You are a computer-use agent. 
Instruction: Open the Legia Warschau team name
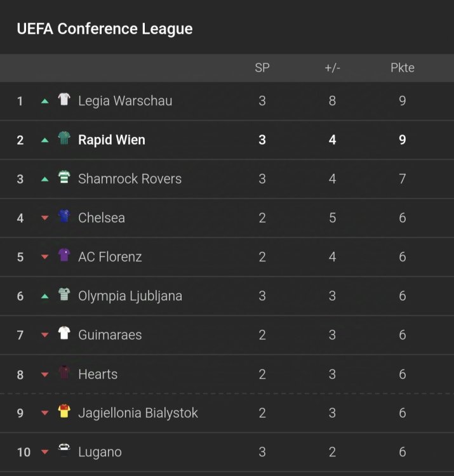tap(125, 101)
